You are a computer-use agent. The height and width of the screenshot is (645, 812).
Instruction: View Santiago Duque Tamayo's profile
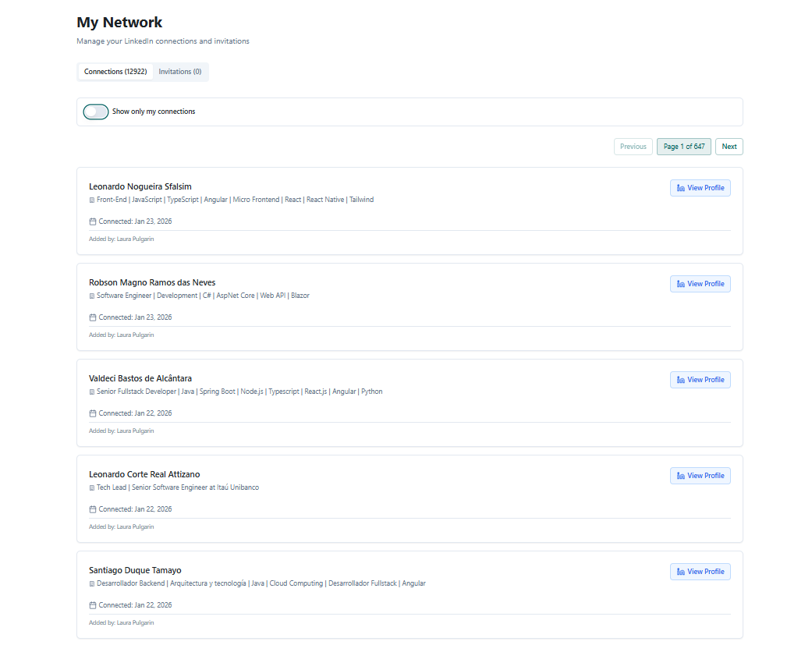tap(700, 571)
